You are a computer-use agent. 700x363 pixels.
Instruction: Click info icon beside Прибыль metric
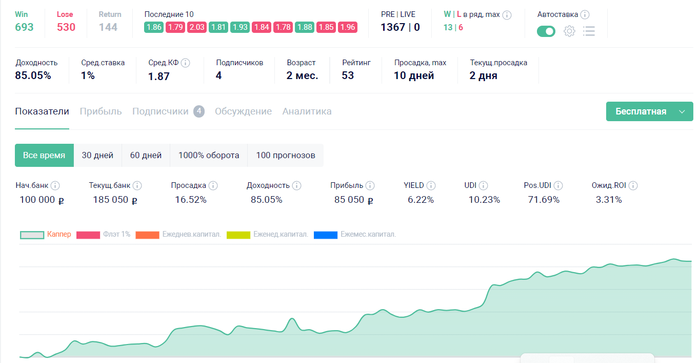370,185
